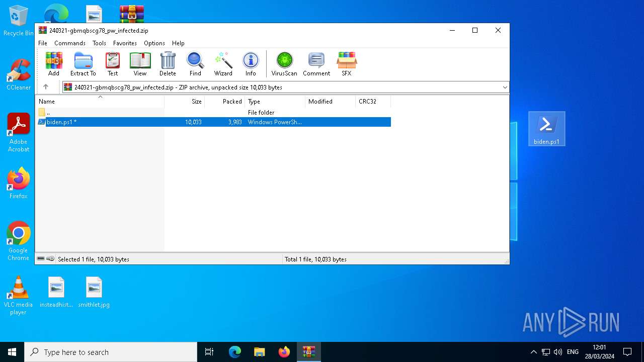This screenshot has width=644, height=362.
Task: Click the network tray icon
Action: 546,352
